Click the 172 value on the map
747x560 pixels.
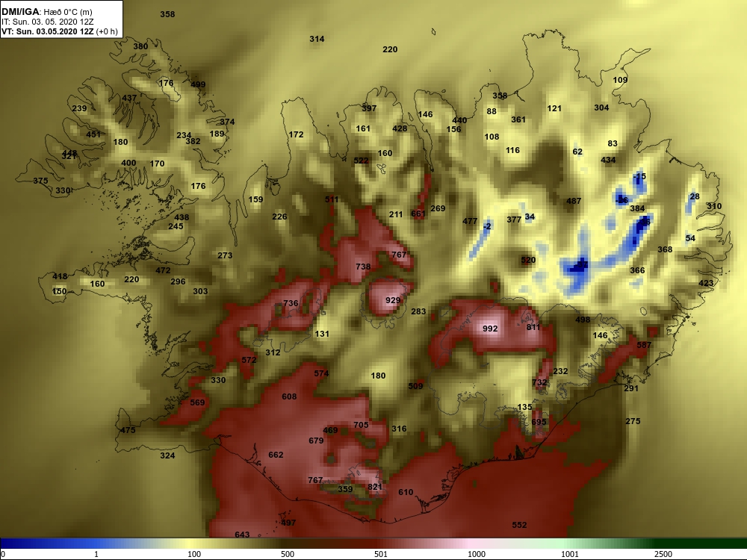[296, 134]
